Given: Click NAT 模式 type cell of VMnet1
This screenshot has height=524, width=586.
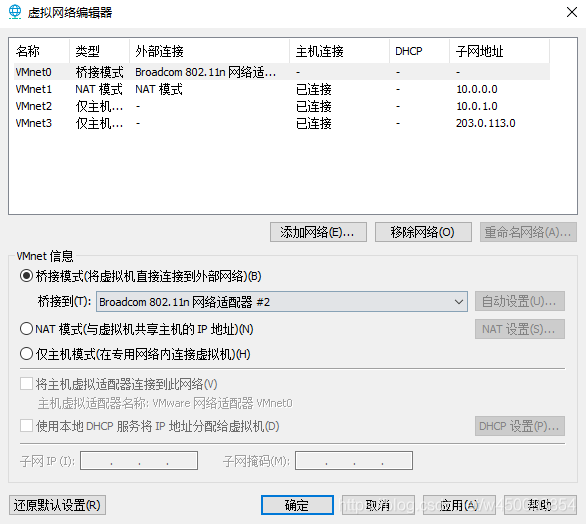Looking at the screenshot, I should point(99,89).
